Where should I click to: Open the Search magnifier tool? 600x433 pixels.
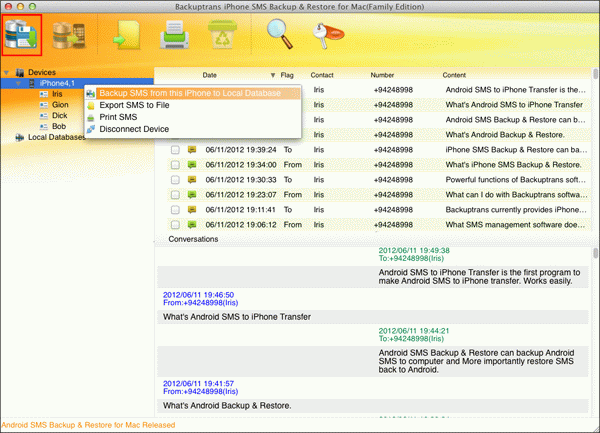coord(280,34)
